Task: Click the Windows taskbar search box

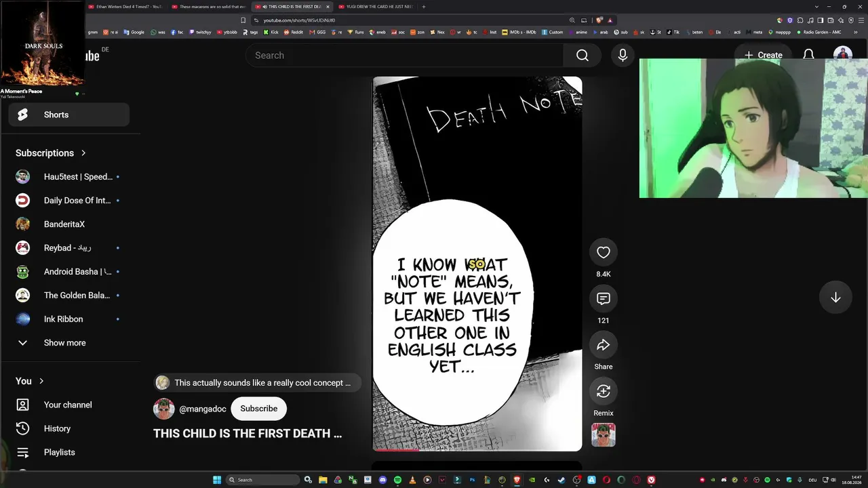Action: (x=262, y=480)
